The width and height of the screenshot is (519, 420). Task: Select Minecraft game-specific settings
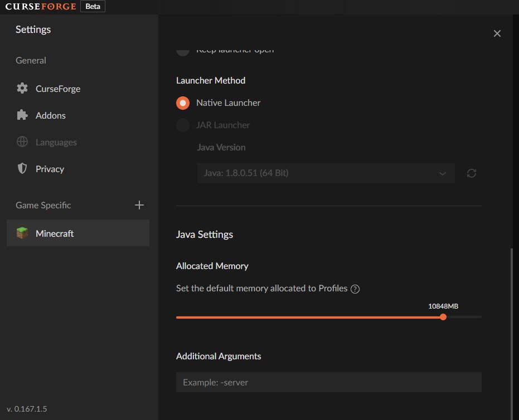point(78,233)
